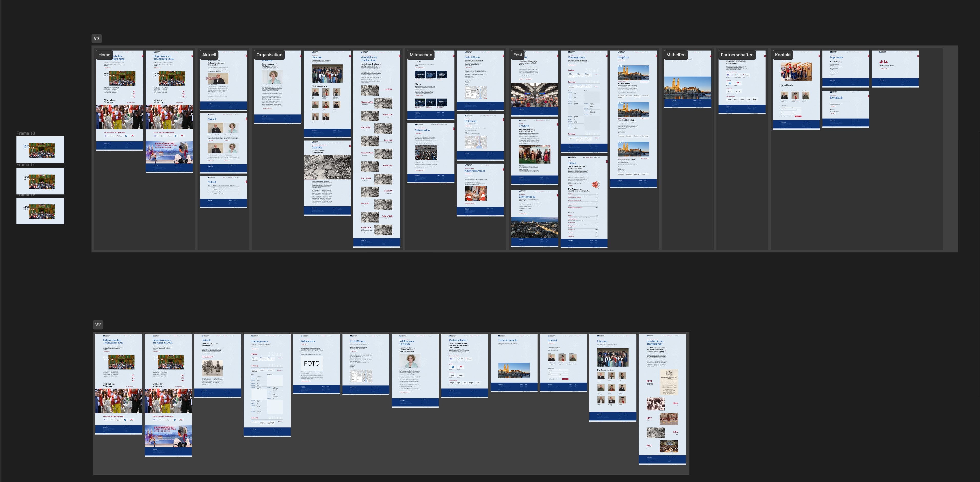
Task: Click the Partnerschaften section label
Action: 736,55
